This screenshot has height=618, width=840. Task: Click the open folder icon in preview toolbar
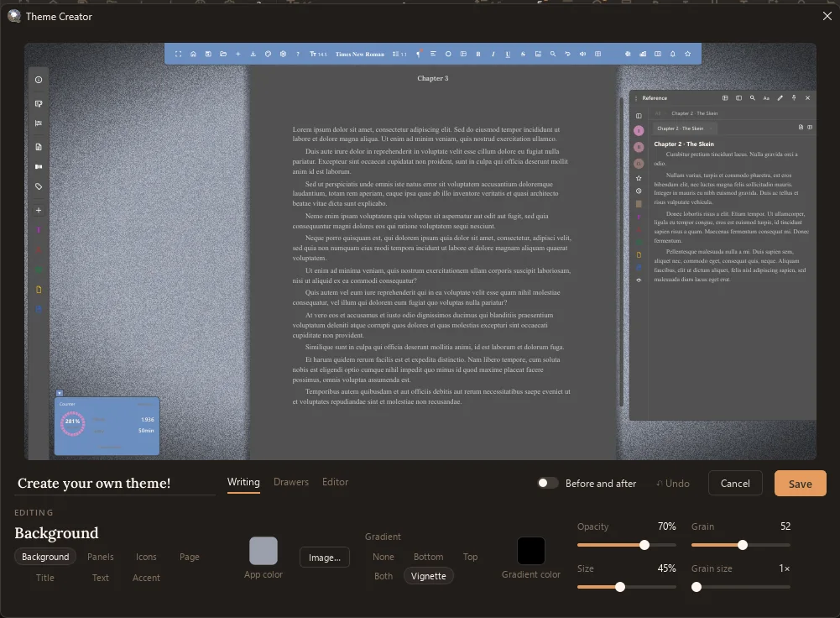coord(223,54)
